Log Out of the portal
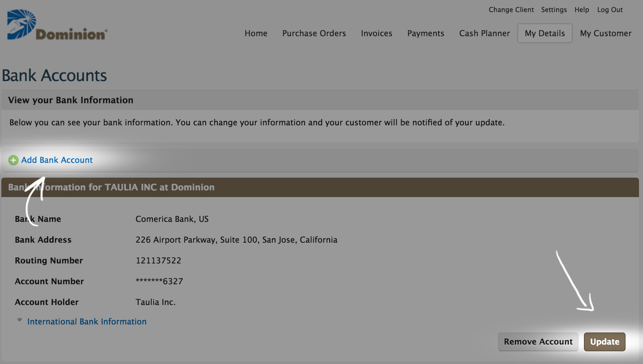This screenshot has height=364, width=643. click(x=610, y=10)
